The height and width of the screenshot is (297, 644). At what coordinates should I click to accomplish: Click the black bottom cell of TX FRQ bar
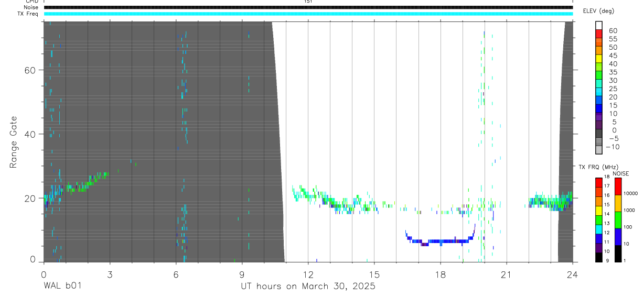point(598,257)
